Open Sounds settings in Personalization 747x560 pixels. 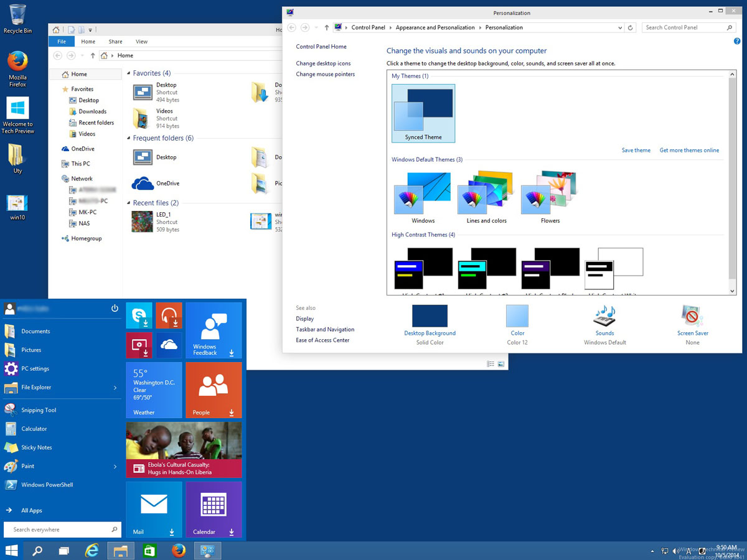click(x=604, y=325)
